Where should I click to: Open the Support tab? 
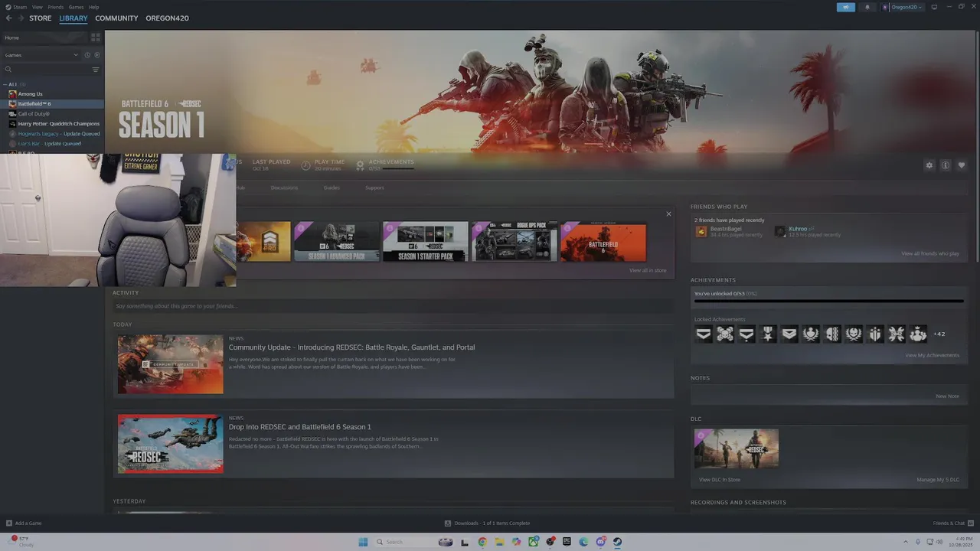click(x=374, y=187)
